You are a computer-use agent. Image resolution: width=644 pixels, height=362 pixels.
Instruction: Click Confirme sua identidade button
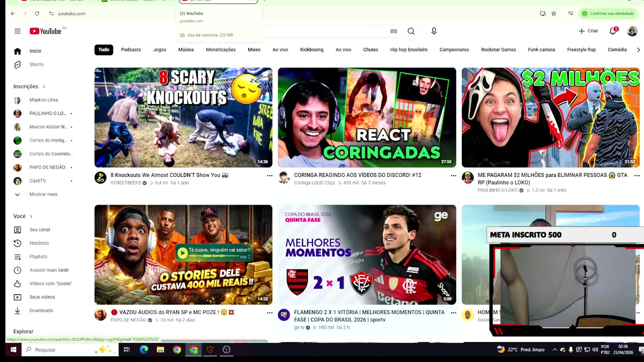607,14
